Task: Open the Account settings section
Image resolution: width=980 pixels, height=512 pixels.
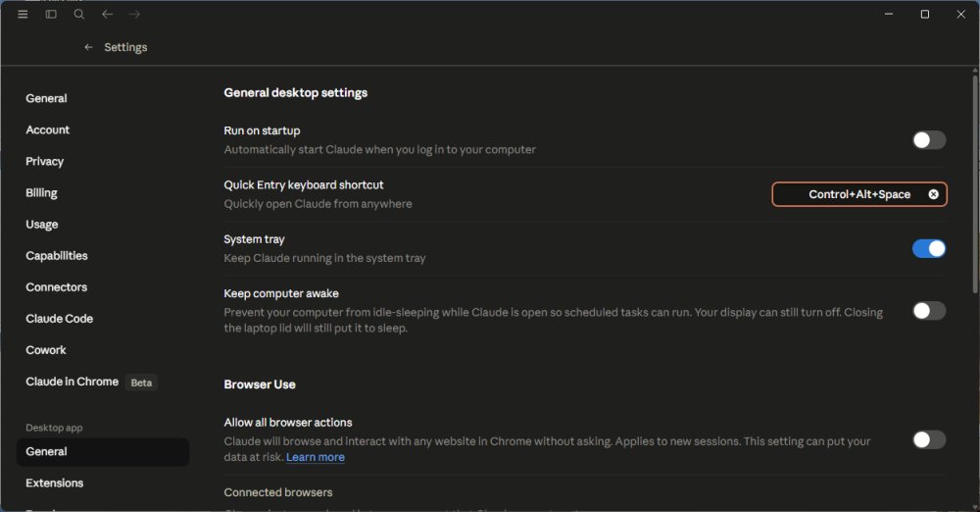Action: click(x=47, y=129)
